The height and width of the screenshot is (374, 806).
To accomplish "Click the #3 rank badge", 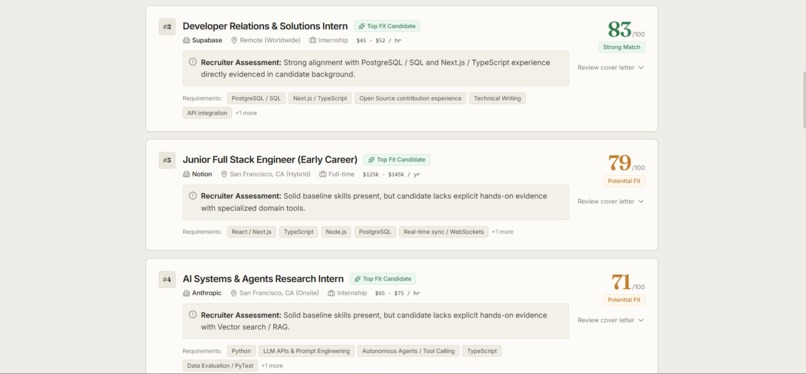I will click(167, 160).
